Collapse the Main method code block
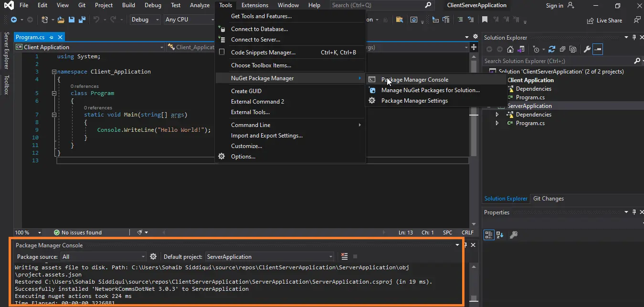The image size is (644, 307). click(54, 115)
